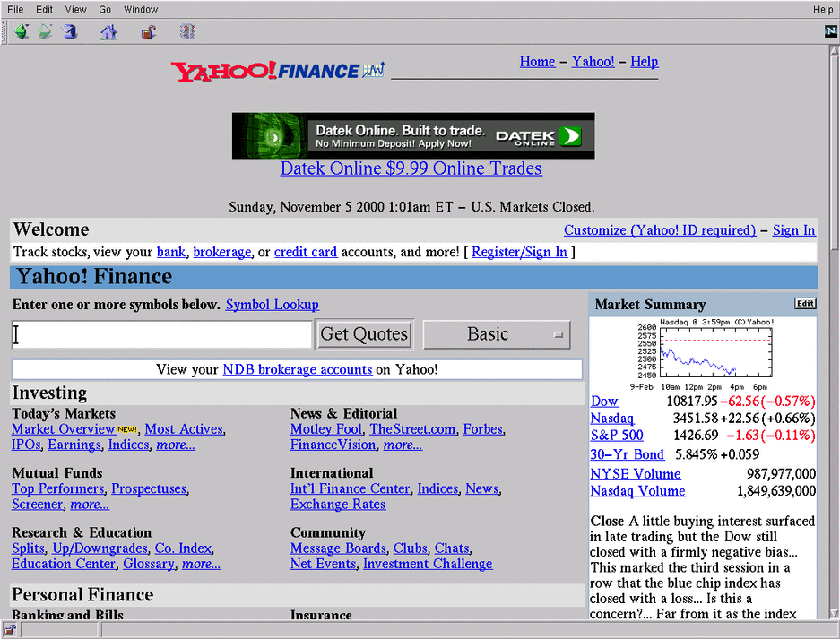The image size is (840, 639).
Task: Open the NYSE Volume link
Action: (636, 474)
